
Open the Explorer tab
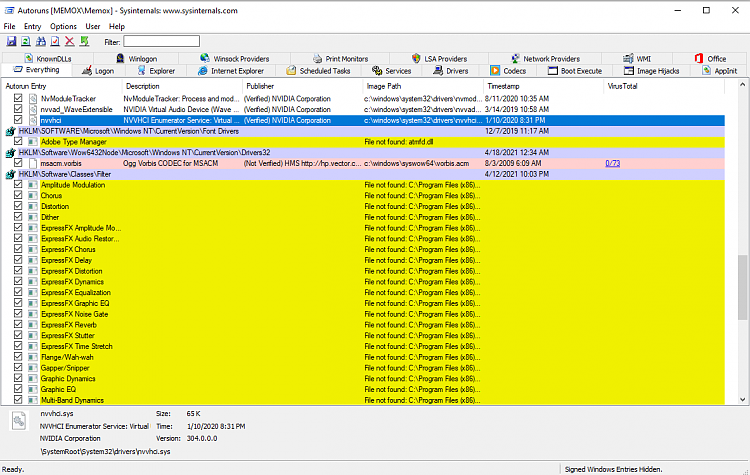[x=156, y=71]
